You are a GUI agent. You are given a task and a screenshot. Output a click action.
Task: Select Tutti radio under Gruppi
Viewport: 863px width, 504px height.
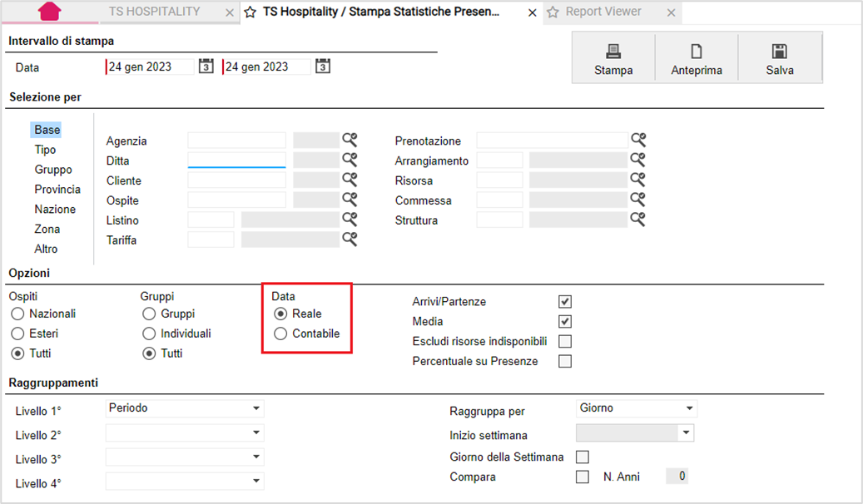[x=149, y=353]
